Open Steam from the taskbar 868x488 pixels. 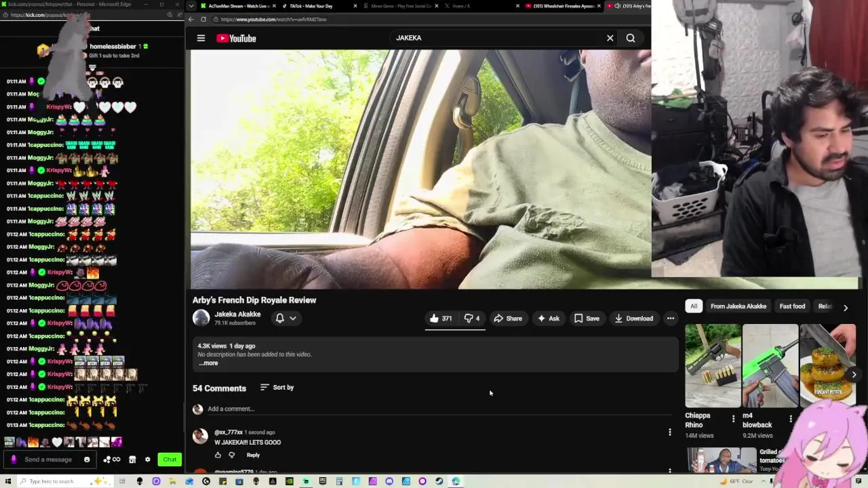coord(439,481)
